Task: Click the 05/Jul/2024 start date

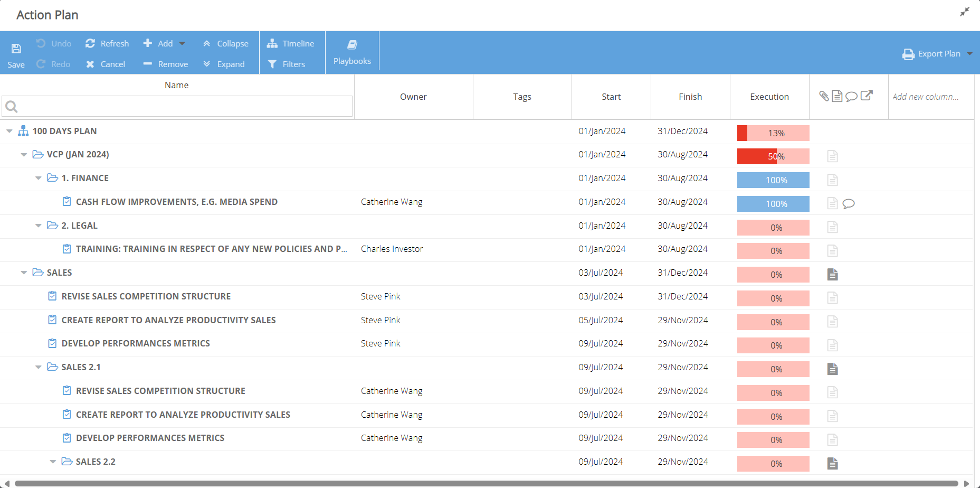Action: [x=601, y=320]
